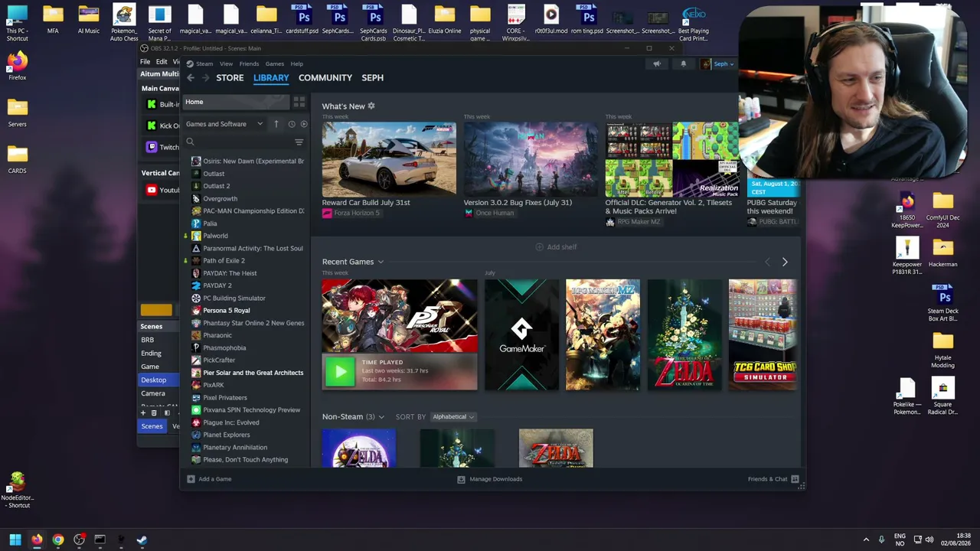Open the What's New settings gear
The height and width of the screenshot is (551, 980).
pos(371,106)
